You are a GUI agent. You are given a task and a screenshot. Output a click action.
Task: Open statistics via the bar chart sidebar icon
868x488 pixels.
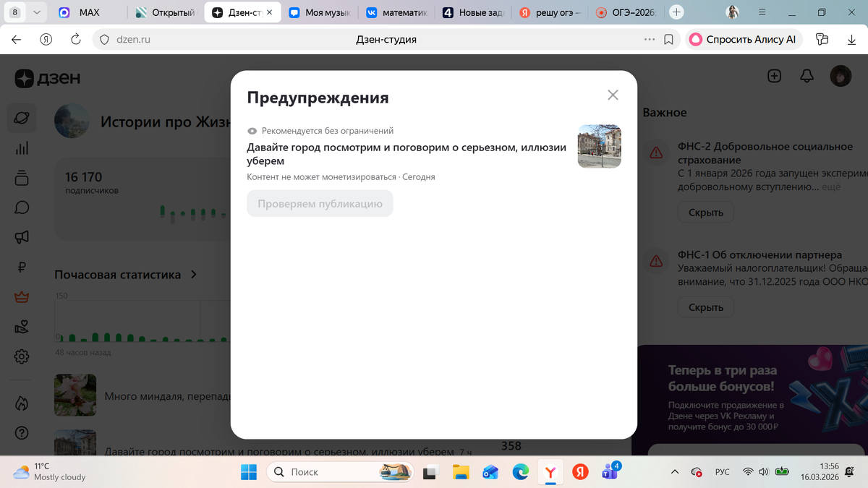[21, 148]
